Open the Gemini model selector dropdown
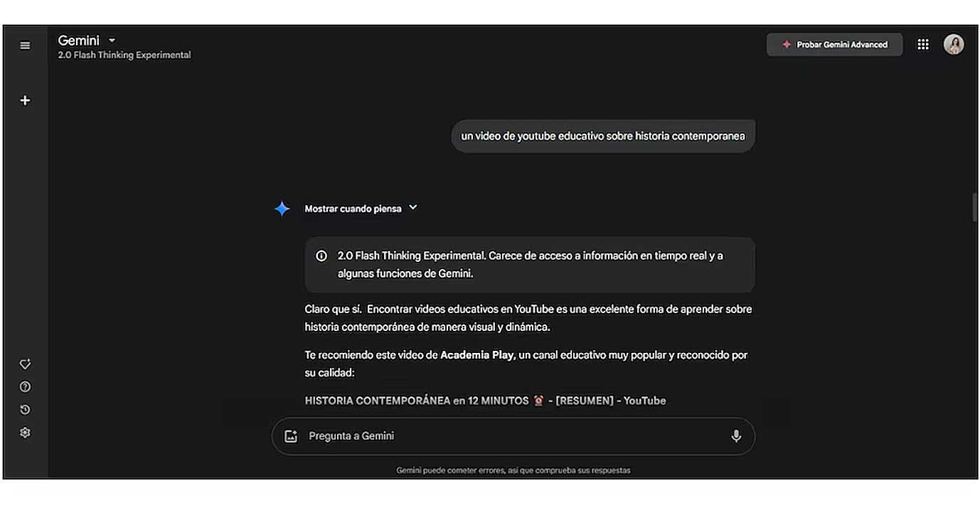This screenshot has height=506, width=980. (87, 41)
